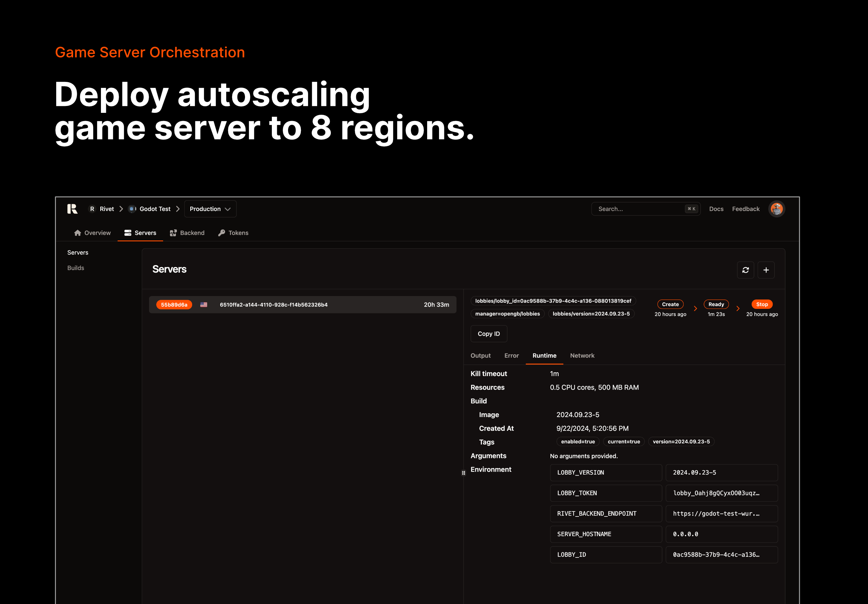Click the lobbies/lobby_id tag chip
Image resolution: width=868 pixels, height=604 pixels.
point(553,301)
